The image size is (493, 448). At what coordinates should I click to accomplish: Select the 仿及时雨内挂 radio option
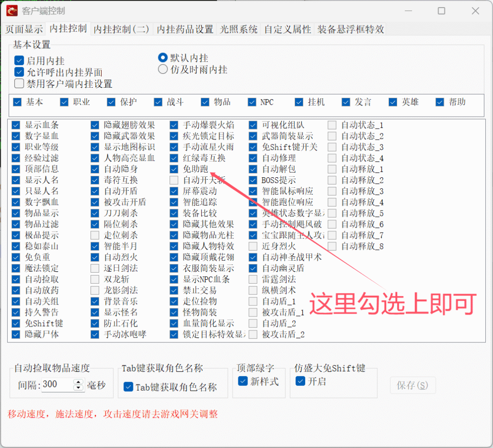(x=163, y=69)
